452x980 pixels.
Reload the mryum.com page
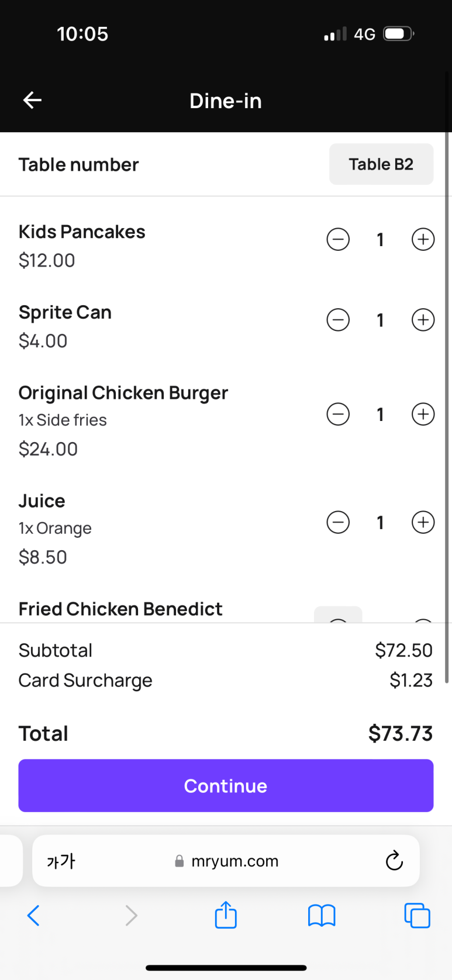394,861
